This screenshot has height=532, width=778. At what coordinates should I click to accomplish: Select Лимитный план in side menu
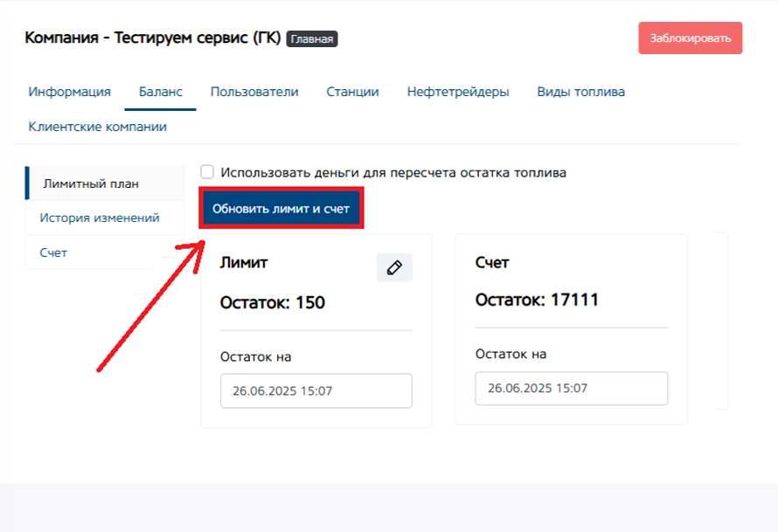point(105,183)
